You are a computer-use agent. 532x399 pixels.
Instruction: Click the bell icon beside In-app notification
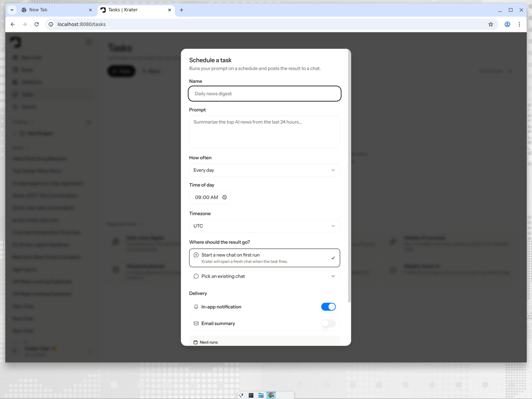click(x=196, y=307)
